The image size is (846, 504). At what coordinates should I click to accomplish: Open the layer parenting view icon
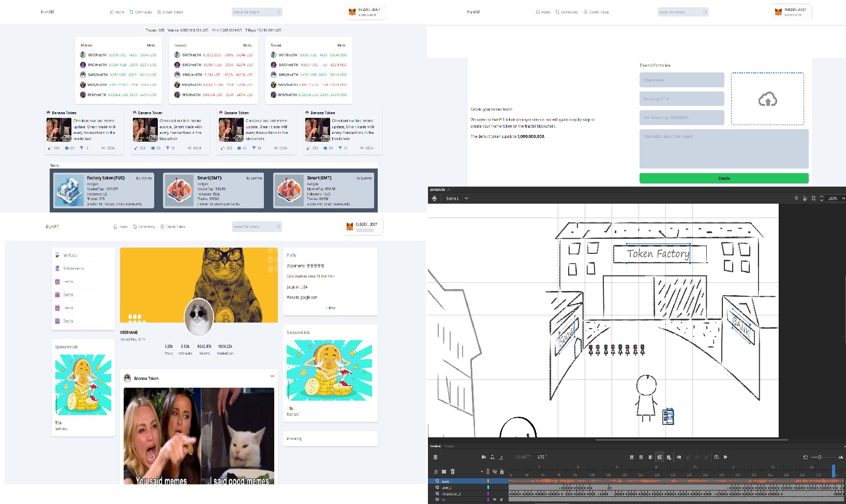click(x=492, y=457)
